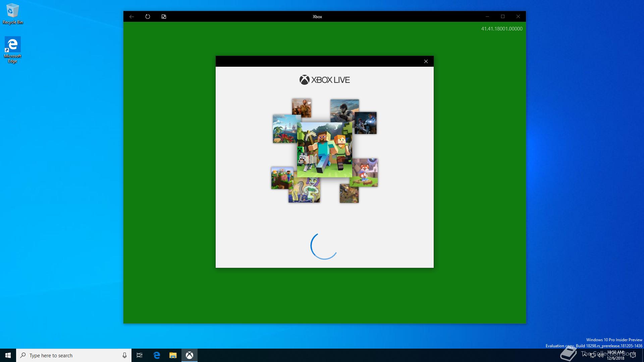The height and width of the screenshot is (362, 644).
Task: Click the small strategy game artwork thumbnail
Action: pyautogui.click(x=349, y=193)
